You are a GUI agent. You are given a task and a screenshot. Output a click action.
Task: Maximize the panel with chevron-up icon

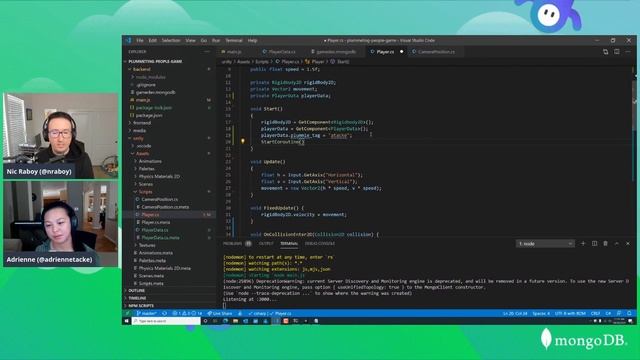point(617,243)
